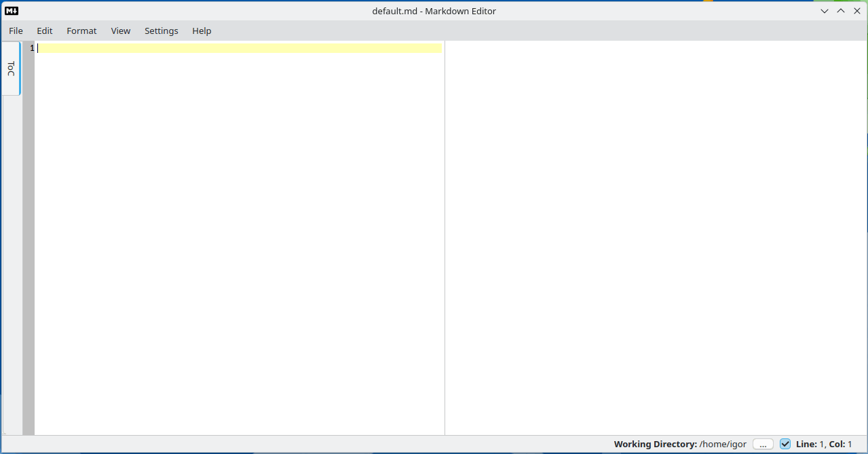Screen dimensions: 868x454
Task: Open the File menu
Action: click(x=16, y=31)
